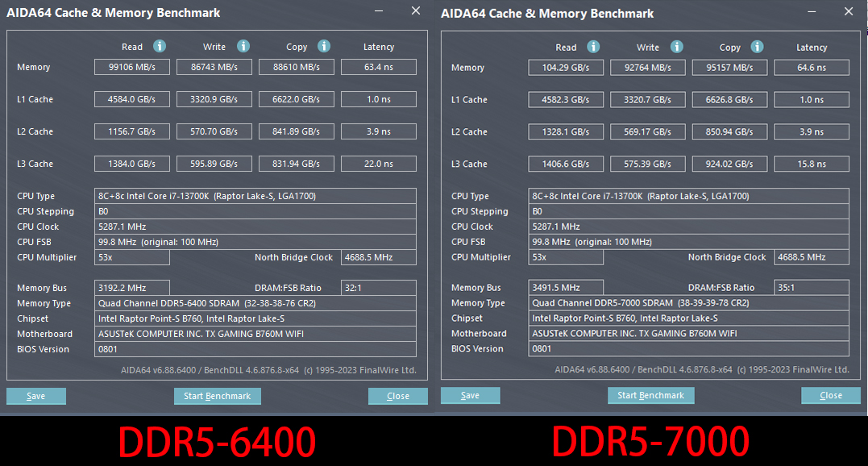The image size is (868, 466).
Task: Click Close in the DDR5-6400 window
Action: coord(398,396)
